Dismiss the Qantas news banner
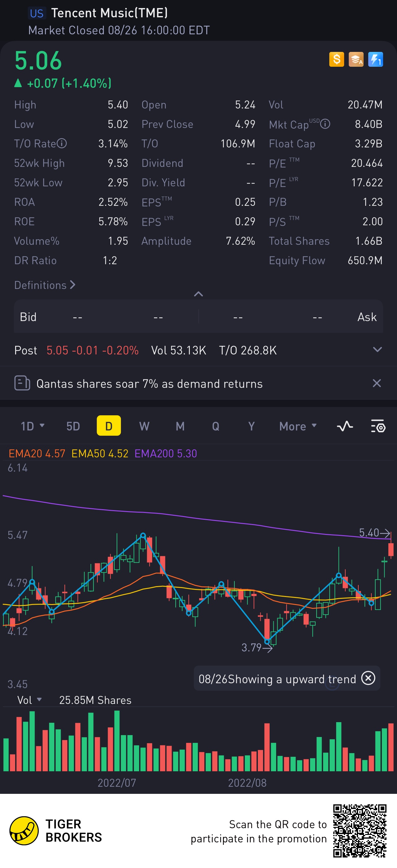 coord(376,383)
